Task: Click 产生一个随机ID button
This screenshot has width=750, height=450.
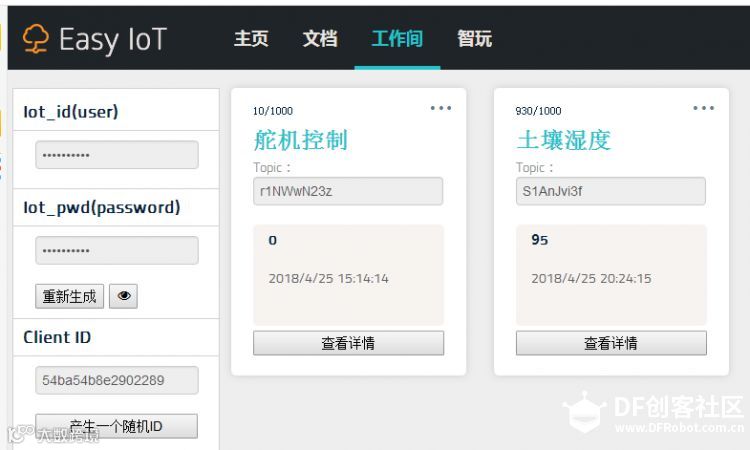Action: [x=116, y=426]
